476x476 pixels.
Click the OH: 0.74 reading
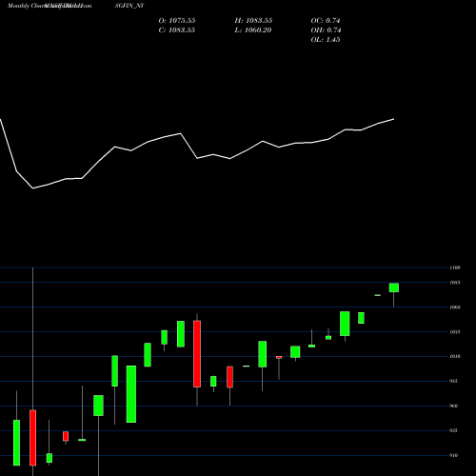click(326, 30)
